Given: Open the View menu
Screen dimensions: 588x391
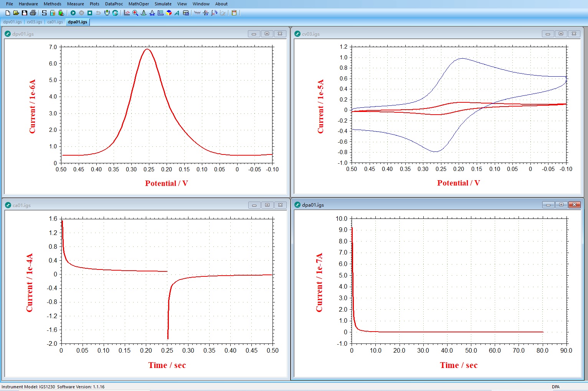Looking at the screenshot, I should 182,4.
